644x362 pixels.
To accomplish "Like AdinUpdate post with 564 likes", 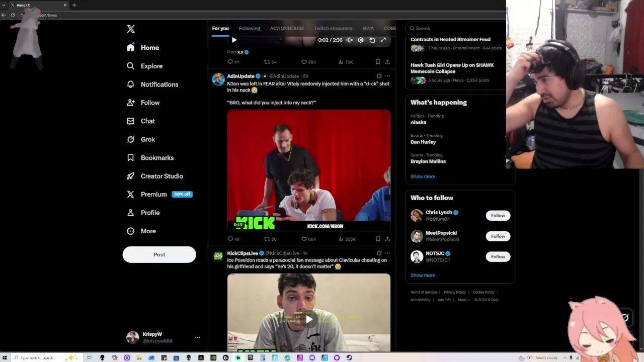I will point(308,239).
